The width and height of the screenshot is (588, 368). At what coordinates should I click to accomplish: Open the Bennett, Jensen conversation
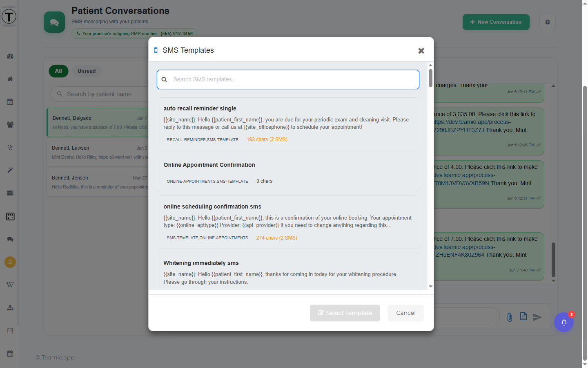pos(98,182)
